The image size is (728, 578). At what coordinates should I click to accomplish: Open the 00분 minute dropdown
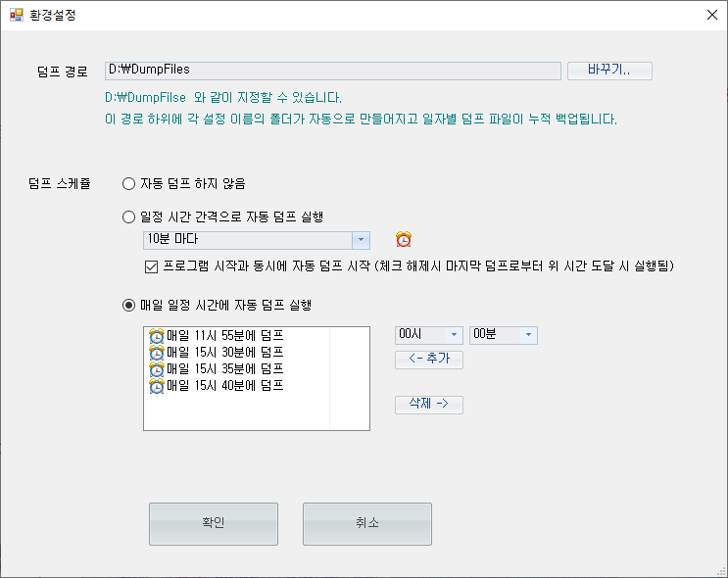click(504, 335)
